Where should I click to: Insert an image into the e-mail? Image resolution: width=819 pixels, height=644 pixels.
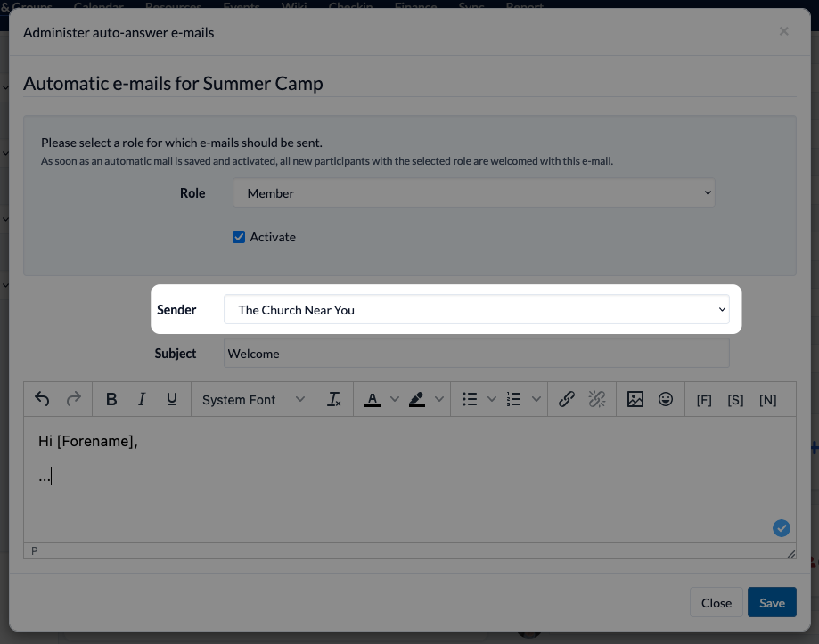coord(635,400)
